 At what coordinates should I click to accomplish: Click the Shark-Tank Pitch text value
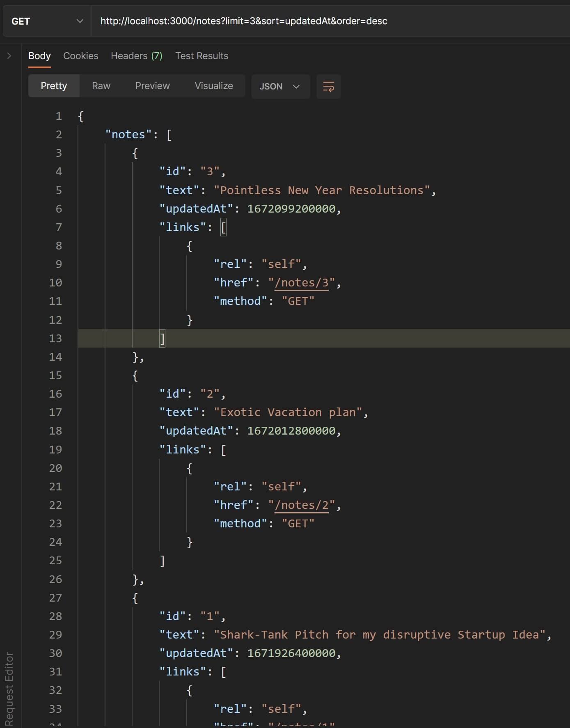(x=380, y=635)
